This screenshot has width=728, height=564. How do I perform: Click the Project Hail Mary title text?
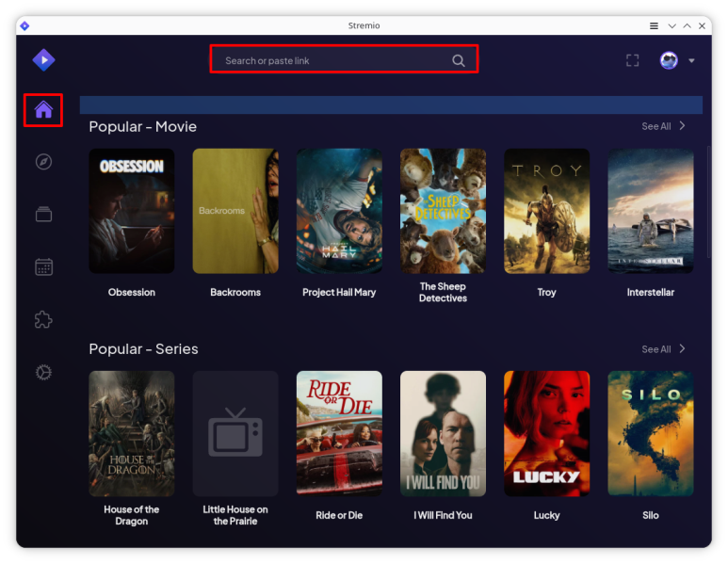click(339, 292)
